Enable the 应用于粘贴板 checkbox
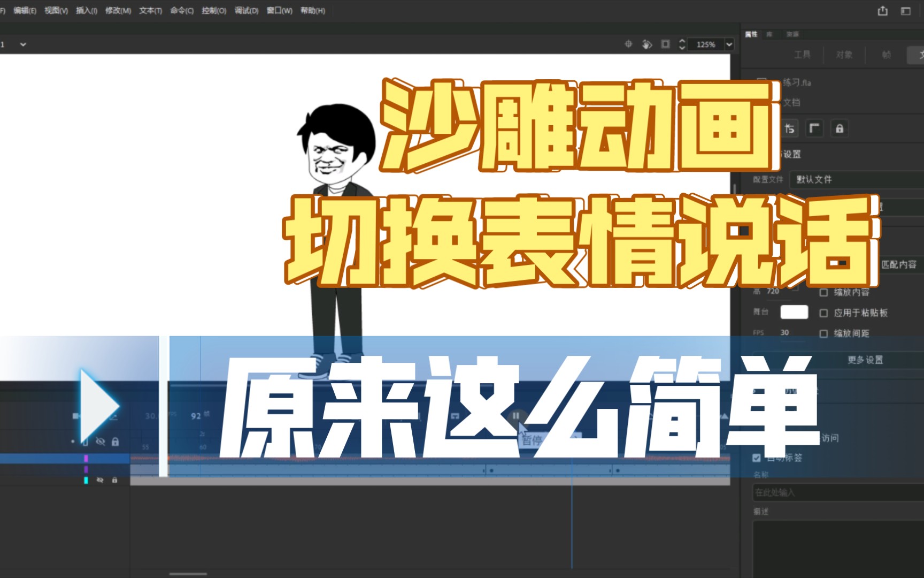The height and width of the screenshot is (578, 924). point(823,313)
